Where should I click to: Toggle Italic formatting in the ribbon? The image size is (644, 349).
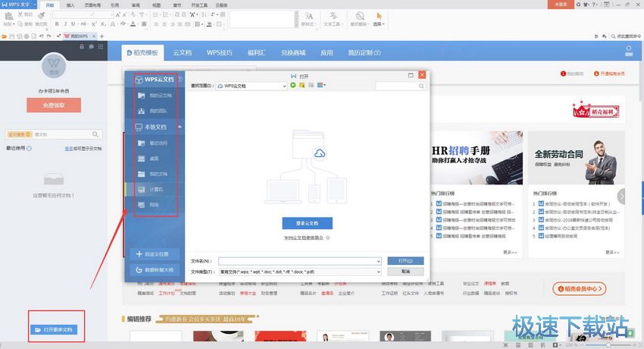point(65,24)
